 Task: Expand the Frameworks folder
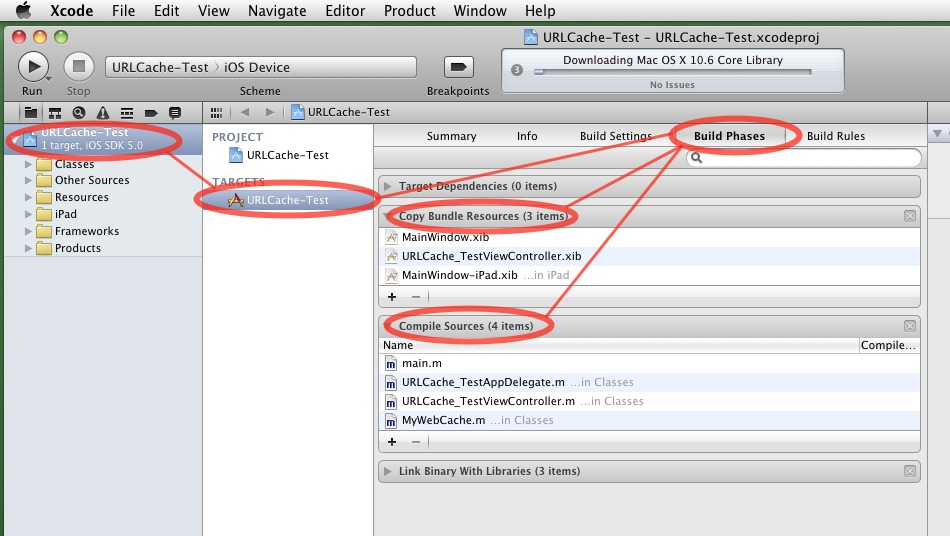(x=28, y=231)
